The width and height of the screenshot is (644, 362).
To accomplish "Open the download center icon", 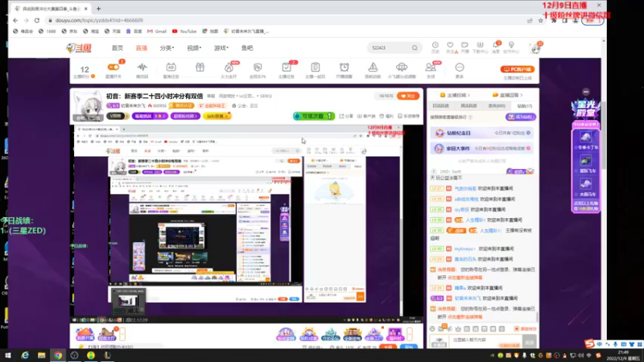I will coord(480,47).
